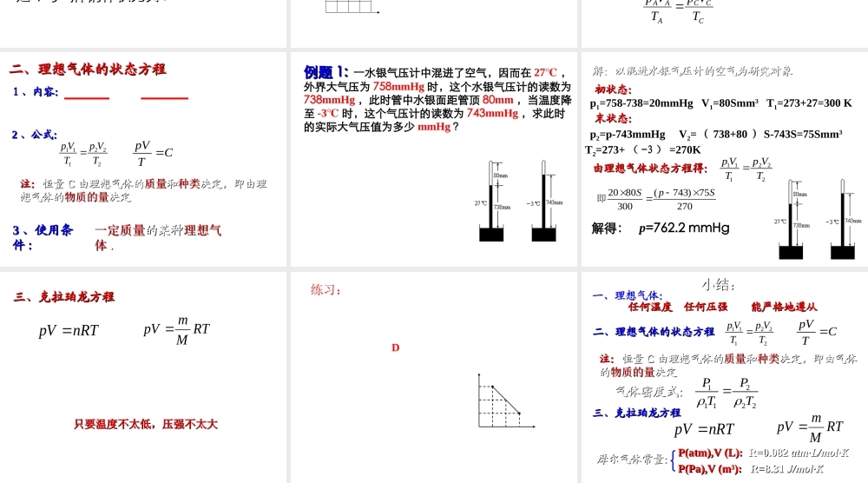The width and height of the screenshot is (868, 483).
Task: Click the text 一定质量的某种理想气体
Action: (158, 237)
